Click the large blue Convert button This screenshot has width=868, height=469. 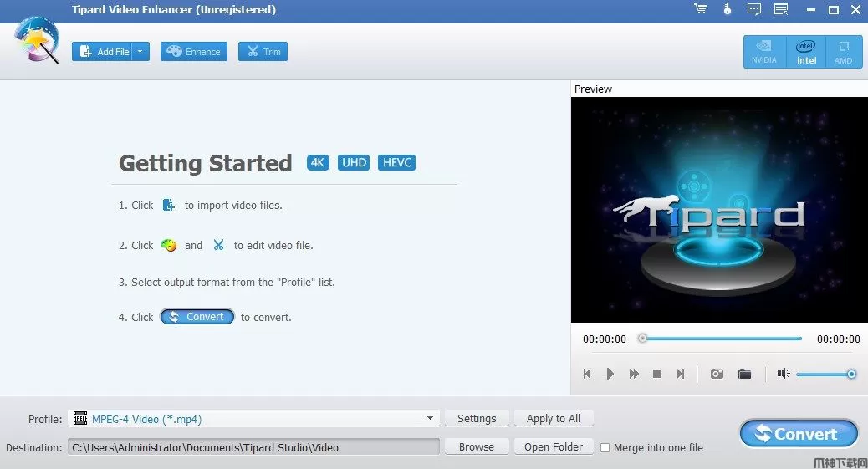tap(799, 434)
